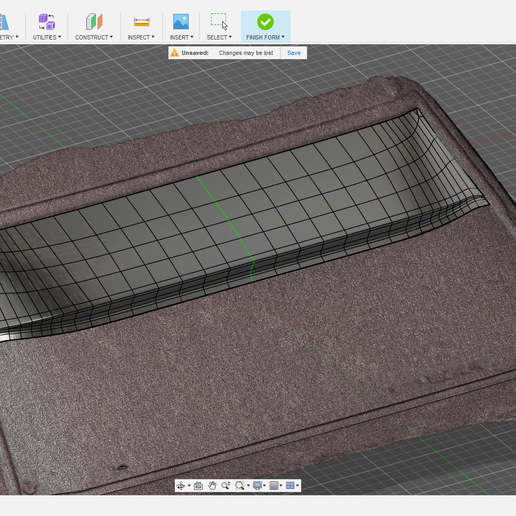Image resolution: width=516 pixels, height=516 pixels.
Task: Expand the Zoom Window dropdown arrow
Action: point(248,485)
